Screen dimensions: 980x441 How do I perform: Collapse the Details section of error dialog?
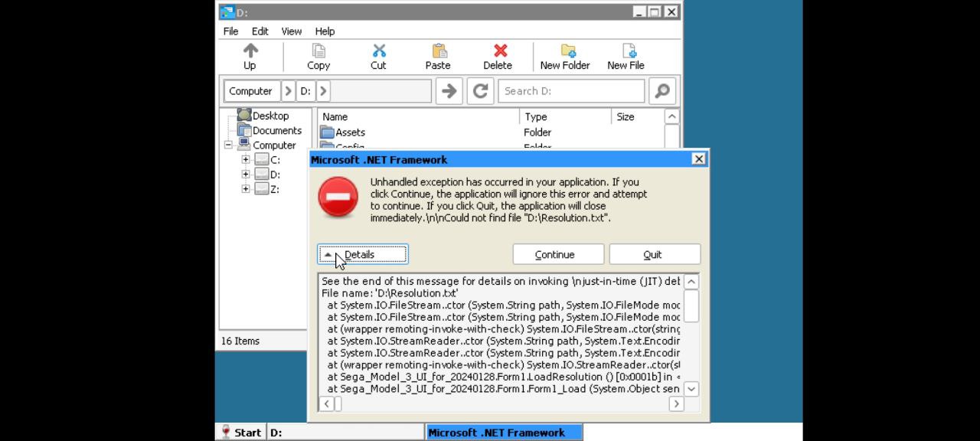coord(363,254)
